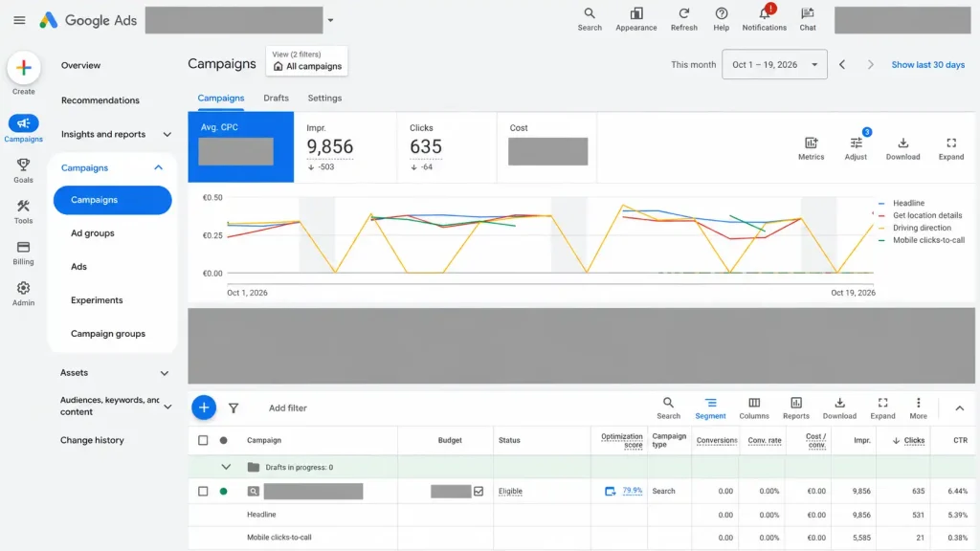The width and height of the screenshot is (980, 551).
Task: Click the Refresh icon in top bar
Action: click(x=683, y=13)
